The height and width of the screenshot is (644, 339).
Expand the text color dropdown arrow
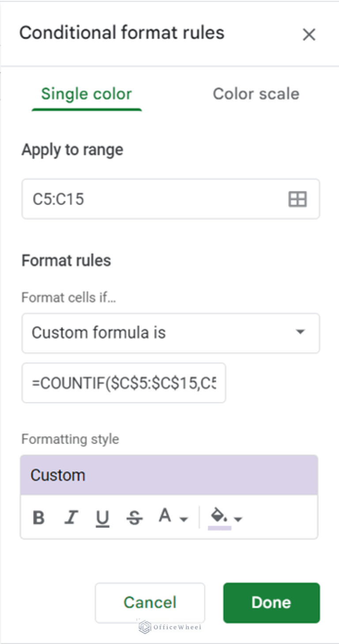click(x=184, y=519)
